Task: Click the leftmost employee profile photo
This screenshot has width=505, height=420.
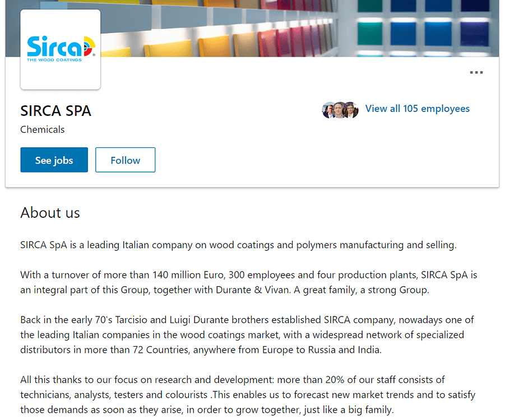Action: pyautogui.click(x=328, y=110)
